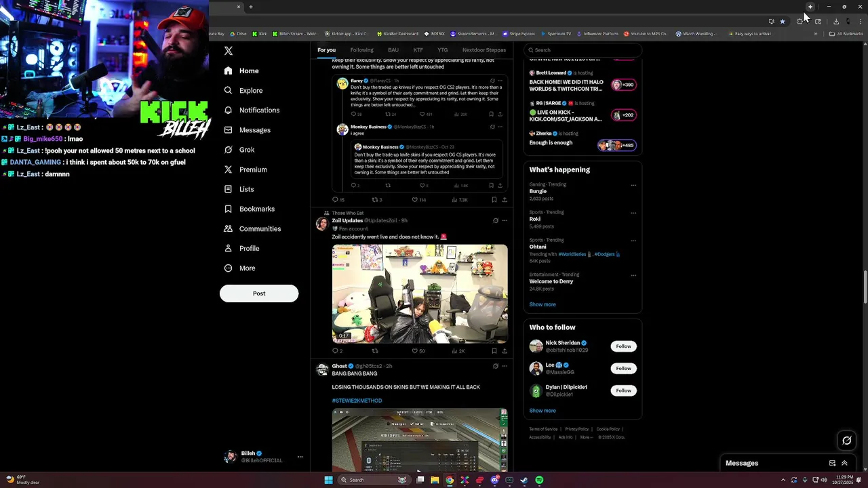Bookmark flarey's post

point(491,114)
